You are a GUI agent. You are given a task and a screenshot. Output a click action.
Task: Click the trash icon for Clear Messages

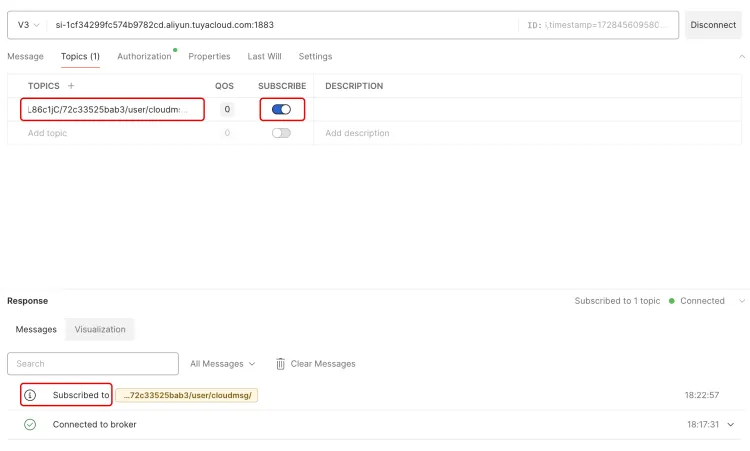[280, 364]
